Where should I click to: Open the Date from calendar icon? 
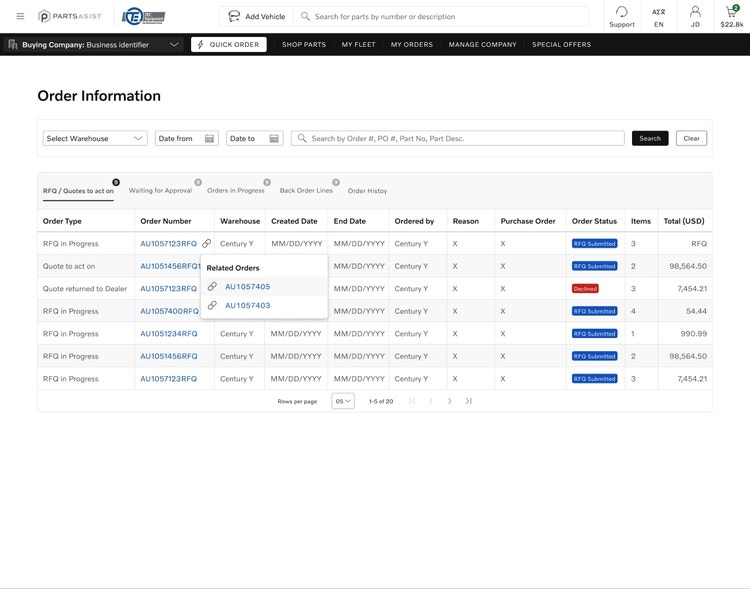pos(210,138)
